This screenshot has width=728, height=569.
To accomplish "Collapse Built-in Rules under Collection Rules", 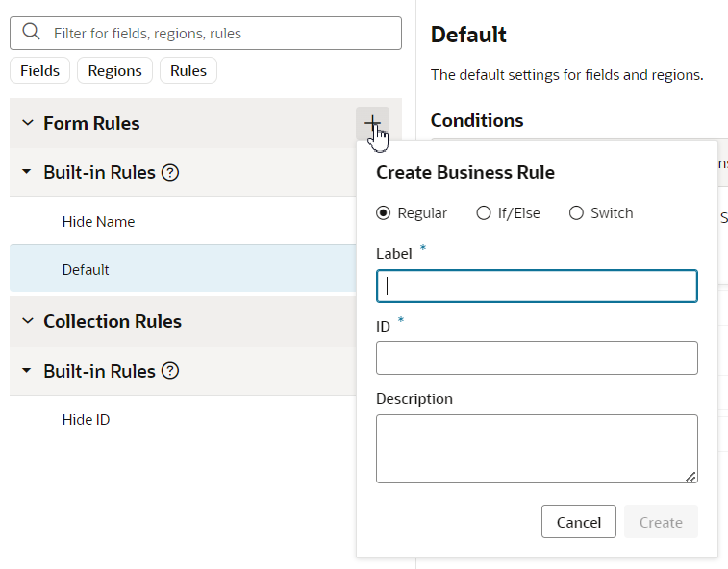I will [x=27, y=371].
